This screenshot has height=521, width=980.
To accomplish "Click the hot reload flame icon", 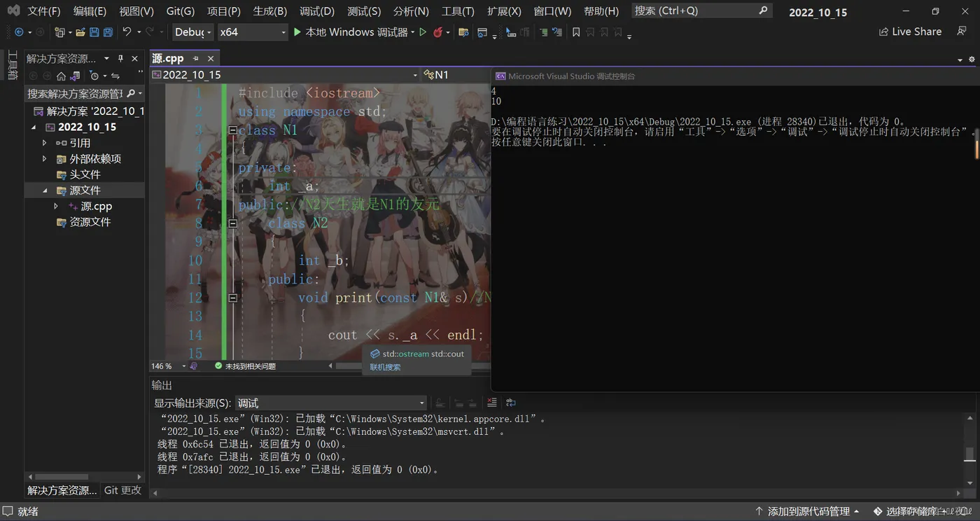I will 437,32.
